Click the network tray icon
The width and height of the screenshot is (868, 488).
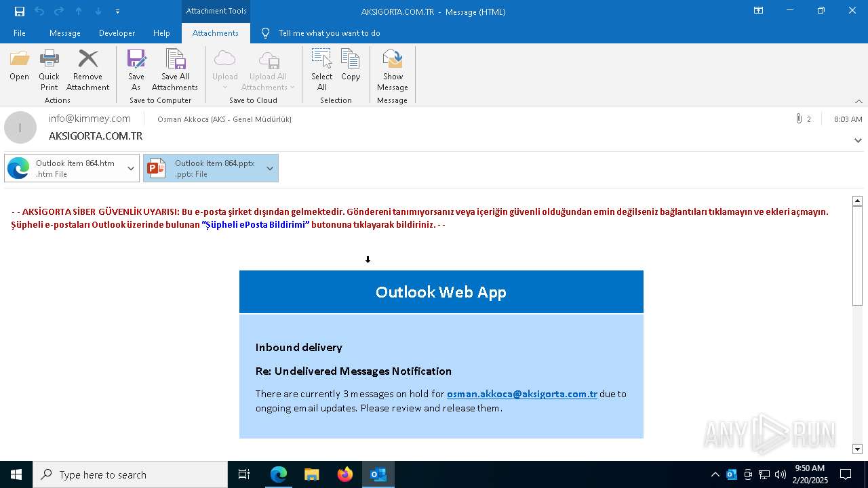coord(764,474)
